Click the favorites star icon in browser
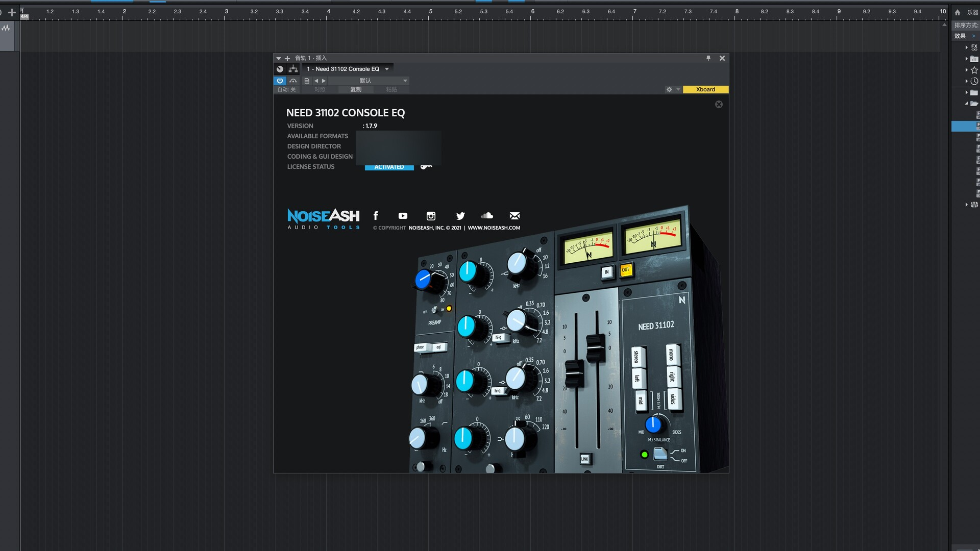 point(974,70)
